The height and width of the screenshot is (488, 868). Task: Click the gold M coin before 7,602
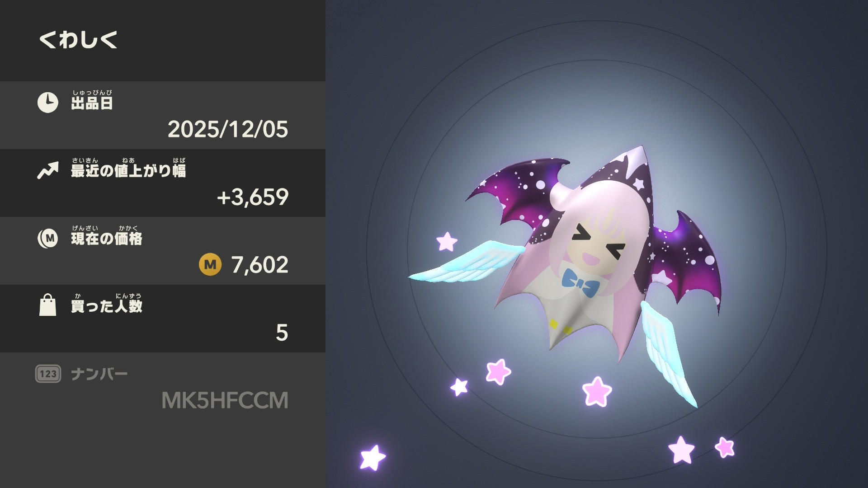(x=210, y=264)
